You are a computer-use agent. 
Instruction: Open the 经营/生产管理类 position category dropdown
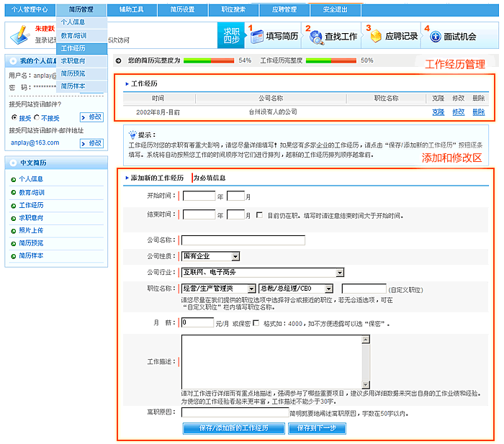click(251, 289)
